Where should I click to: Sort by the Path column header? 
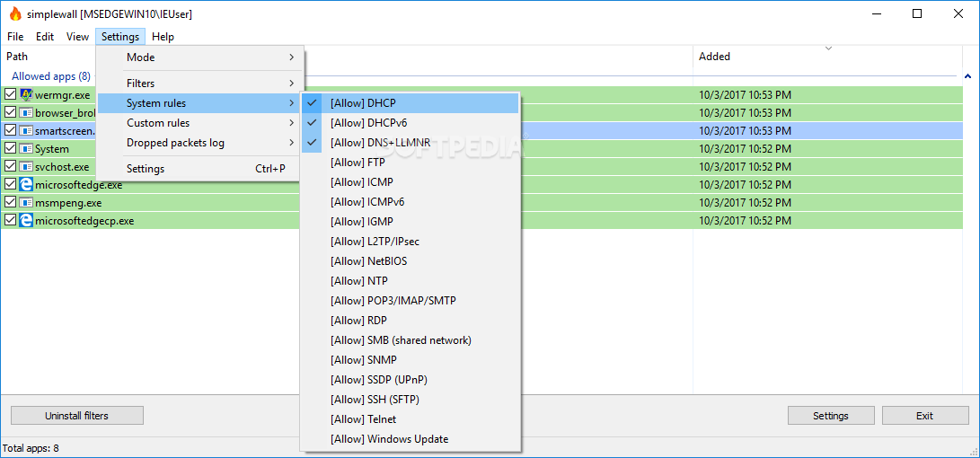pos(17,57)
